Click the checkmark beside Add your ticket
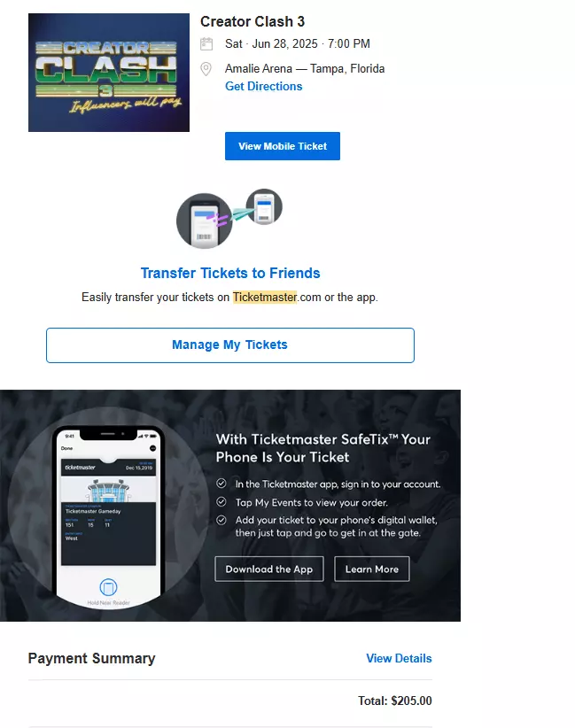This screenshot has width=575, height=728. pyautogui.click(x=221, y=520)
